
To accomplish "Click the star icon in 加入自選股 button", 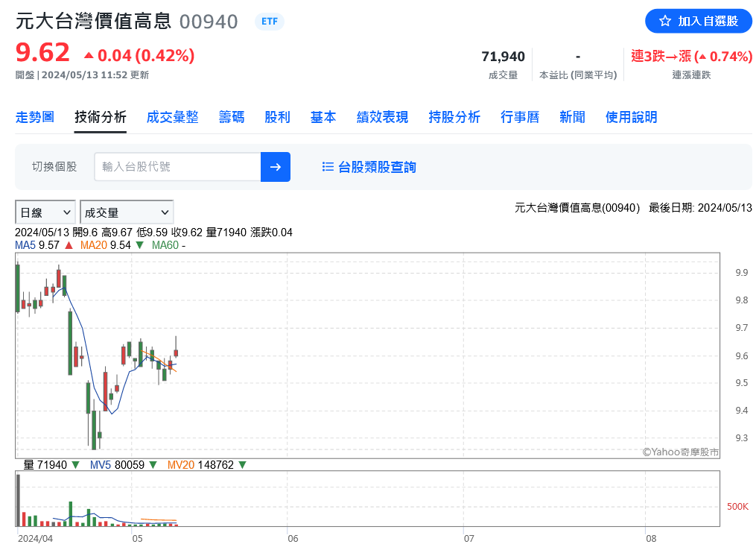I will [665, 21].
